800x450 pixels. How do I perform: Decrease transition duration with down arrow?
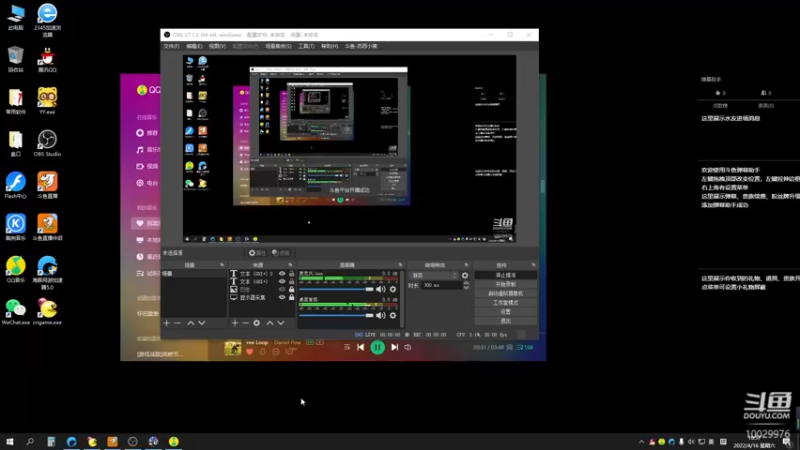466,288
